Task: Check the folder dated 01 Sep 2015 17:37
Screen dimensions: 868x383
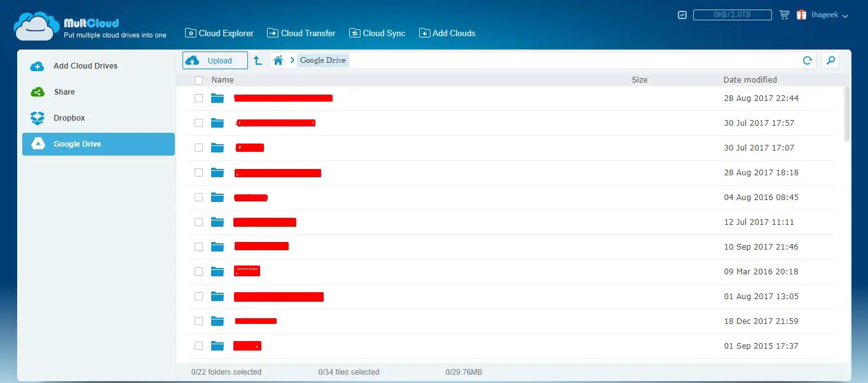Action: click(199, 346)
